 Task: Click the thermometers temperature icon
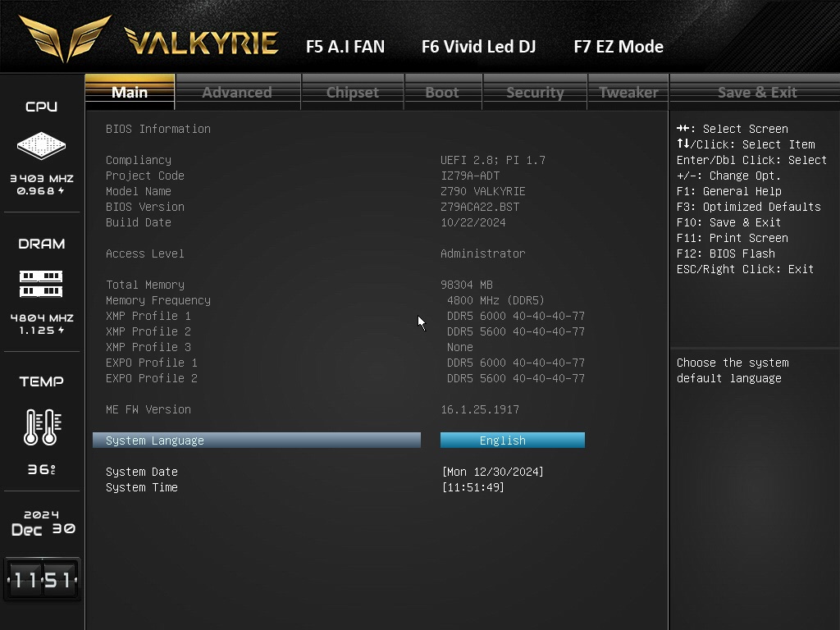pyautogui.click(x=43, y=427)
